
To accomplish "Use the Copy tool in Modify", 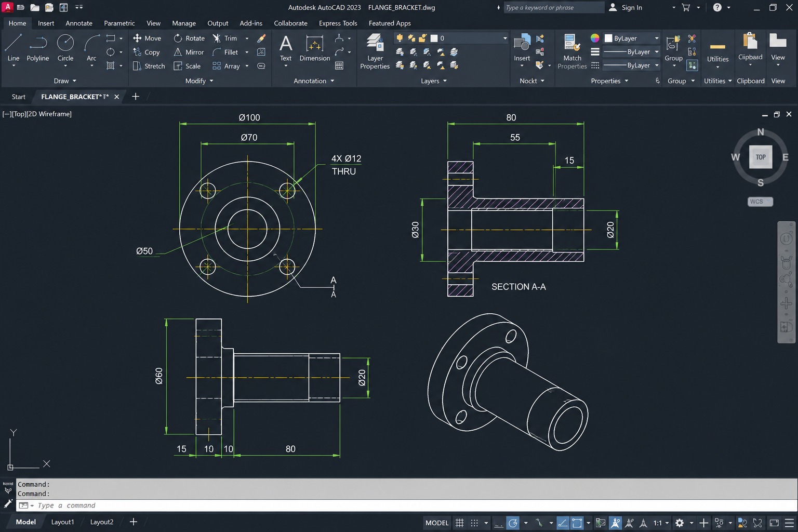I will tap(147, 52).
